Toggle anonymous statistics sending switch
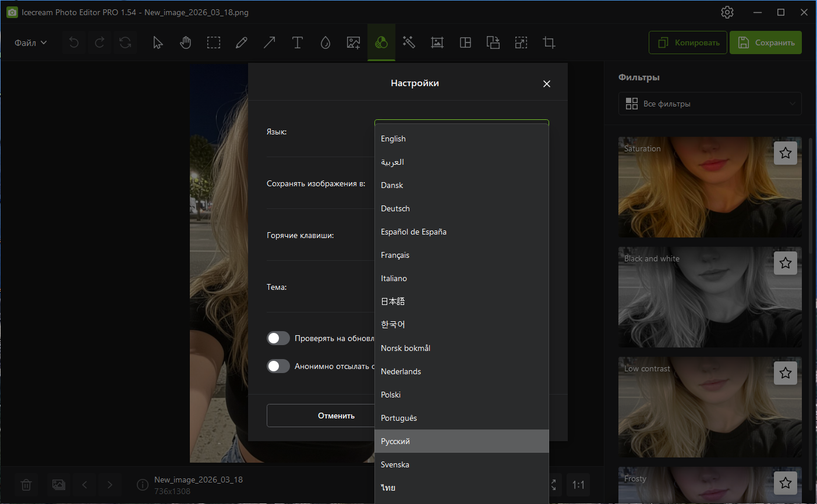The image size is (817, 504). pyautogui.click(x=278, y=366)
